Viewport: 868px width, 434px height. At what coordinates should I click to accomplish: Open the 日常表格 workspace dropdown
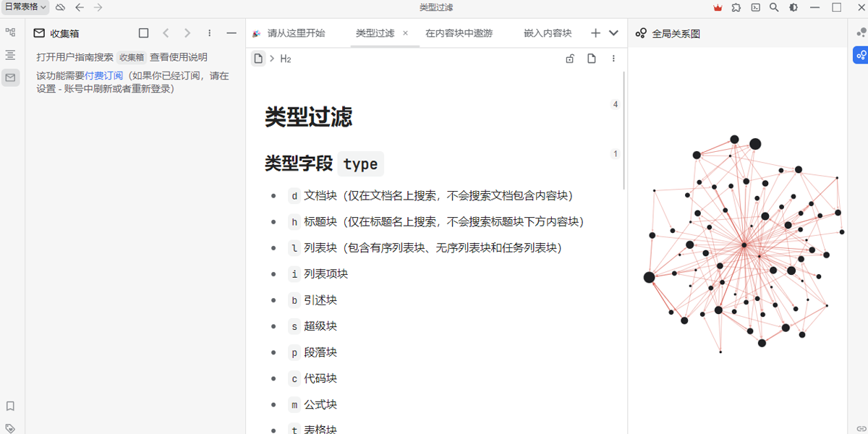click(x=25, y=7)
